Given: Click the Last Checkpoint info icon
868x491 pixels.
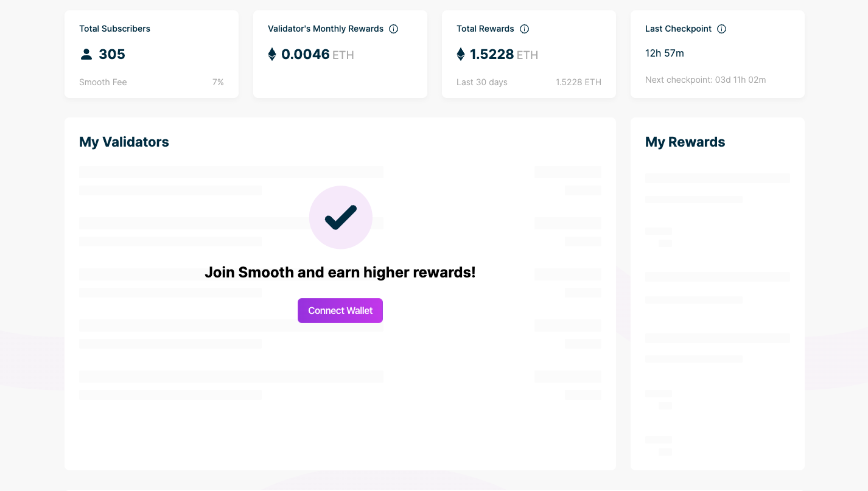Looking at the screenshot, I should 721,29.
